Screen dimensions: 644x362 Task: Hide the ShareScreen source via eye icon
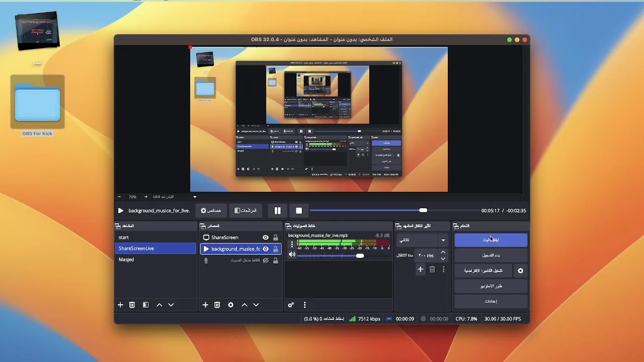pyautogui.click(x=266, y=237)
